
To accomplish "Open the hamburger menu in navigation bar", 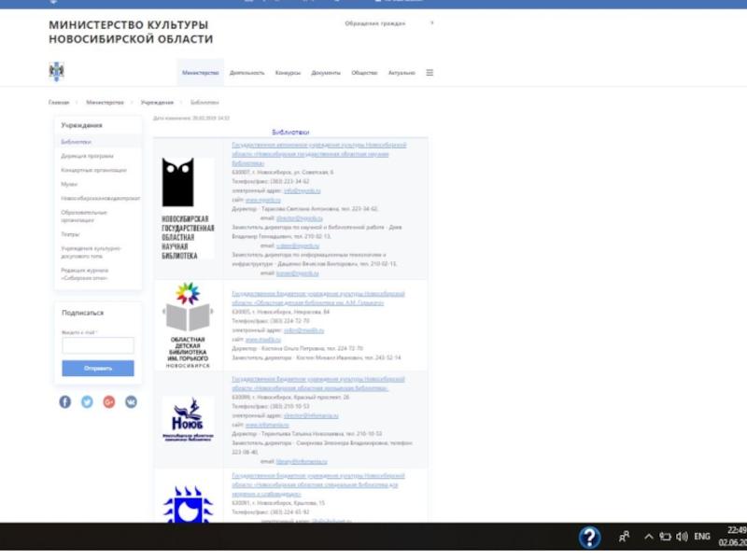I will pos(430,73).
